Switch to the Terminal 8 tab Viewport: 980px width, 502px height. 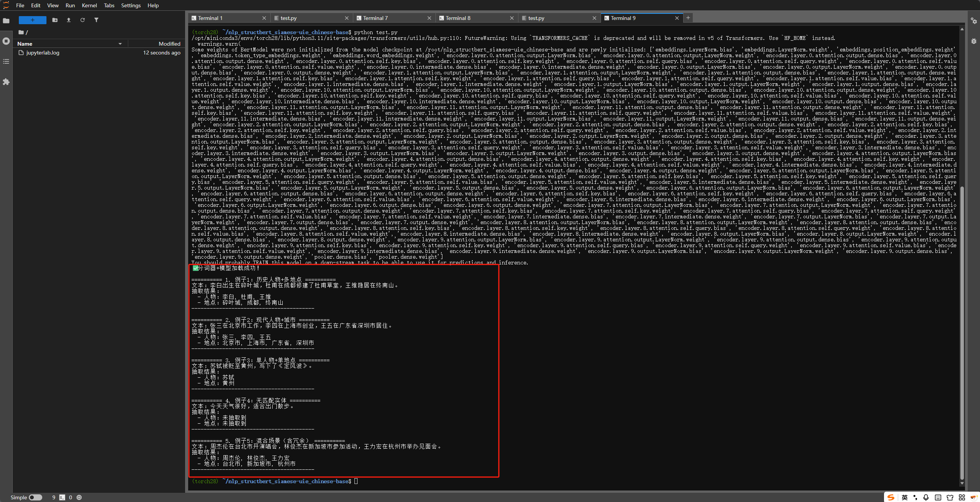(477, 18)
